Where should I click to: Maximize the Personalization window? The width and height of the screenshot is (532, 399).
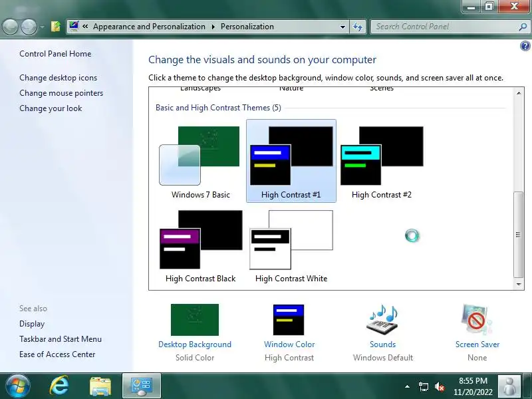pyautogui.click(x=489, y=6)
